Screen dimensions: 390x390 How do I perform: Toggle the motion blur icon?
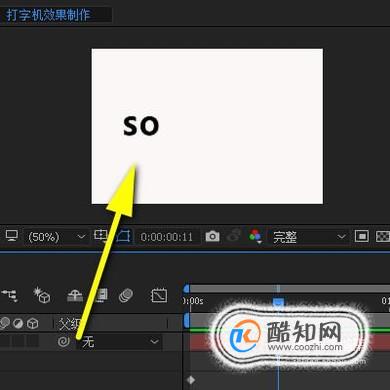click(x=126, y=295)
